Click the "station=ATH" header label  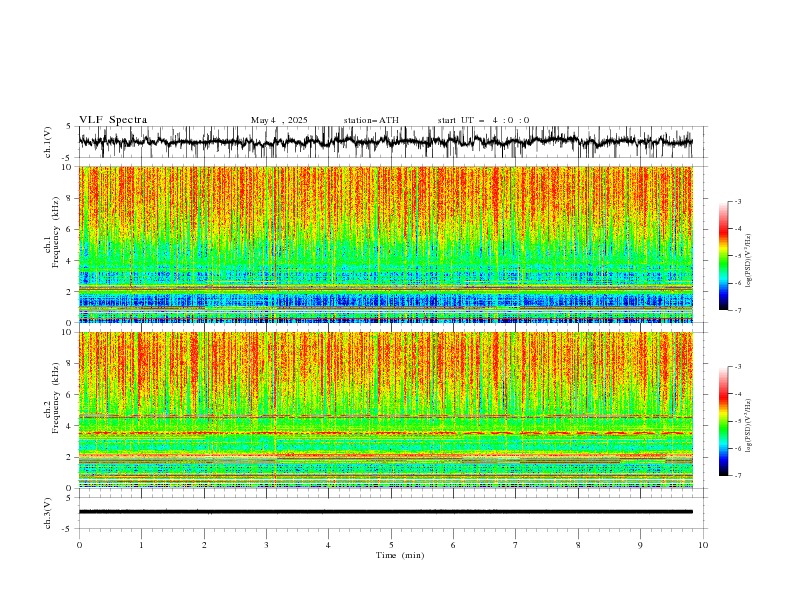[x=371, y=120]
